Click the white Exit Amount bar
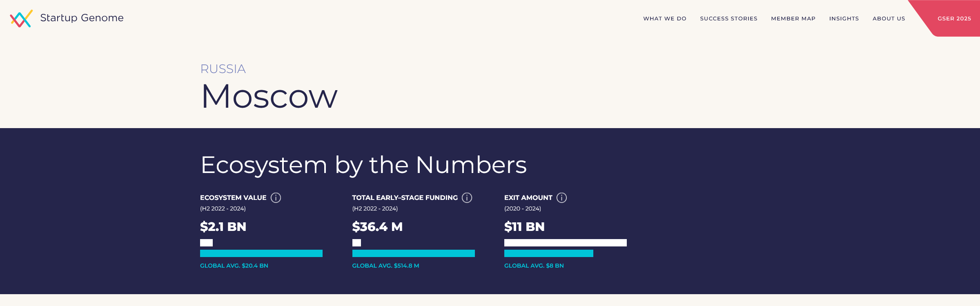This screenshot has height=306, width=980. coord(565,243)
